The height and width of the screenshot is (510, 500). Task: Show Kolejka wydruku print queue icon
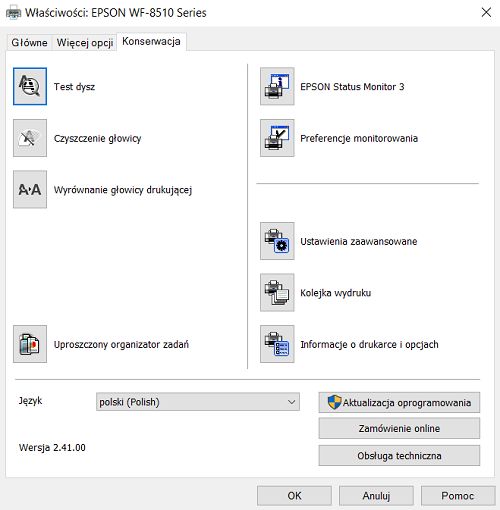point(277,293)
